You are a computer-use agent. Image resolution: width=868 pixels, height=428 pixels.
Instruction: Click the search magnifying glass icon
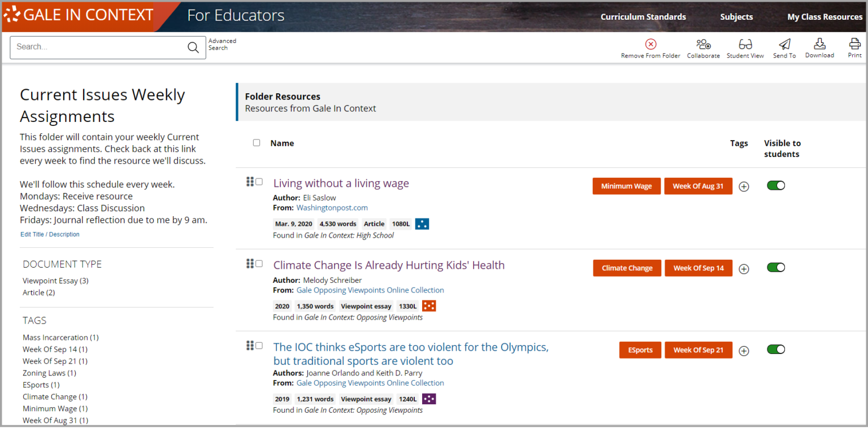coord(193,47)
